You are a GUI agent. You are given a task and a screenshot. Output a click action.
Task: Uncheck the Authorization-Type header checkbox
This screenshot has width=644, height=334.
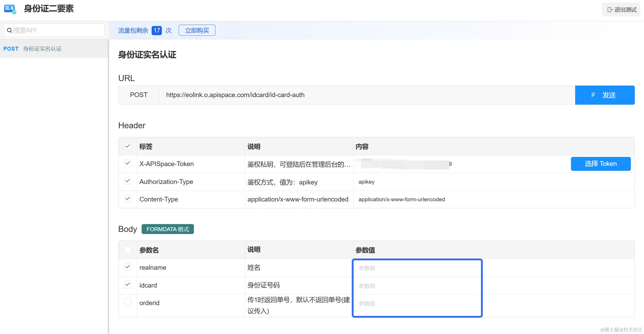pos(128,181)
